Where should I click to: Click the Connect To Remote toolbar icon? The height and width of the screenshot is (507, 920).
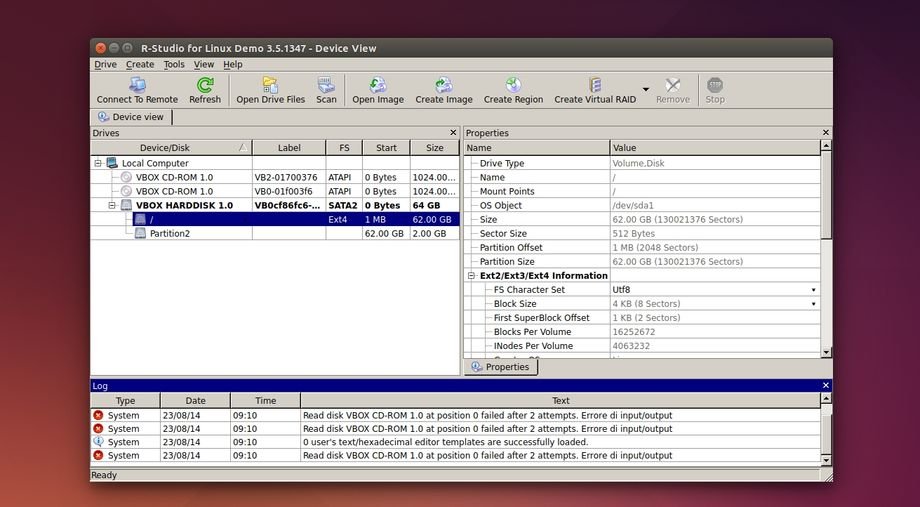[x=137, y=86]
